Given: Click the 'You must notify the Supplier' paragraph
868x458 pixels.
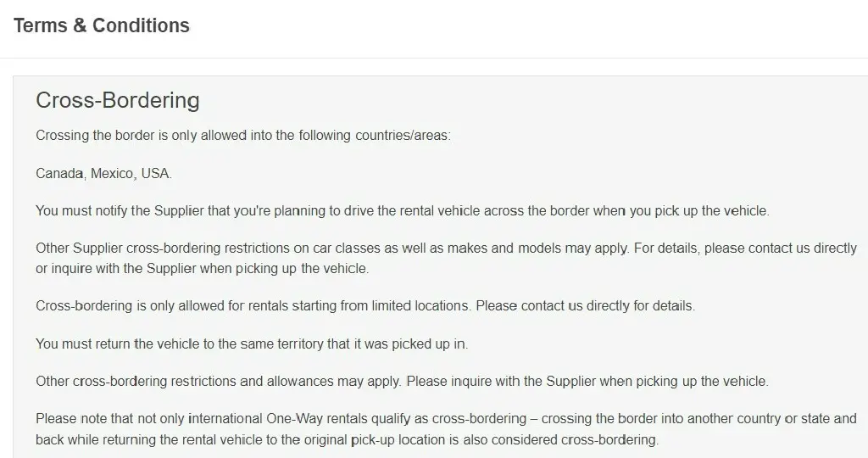Looking at the screenshot, I should click(403, 211).
